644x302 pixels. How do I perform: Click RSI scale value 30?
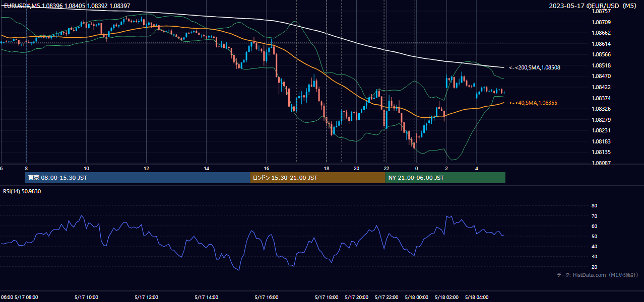594,256
